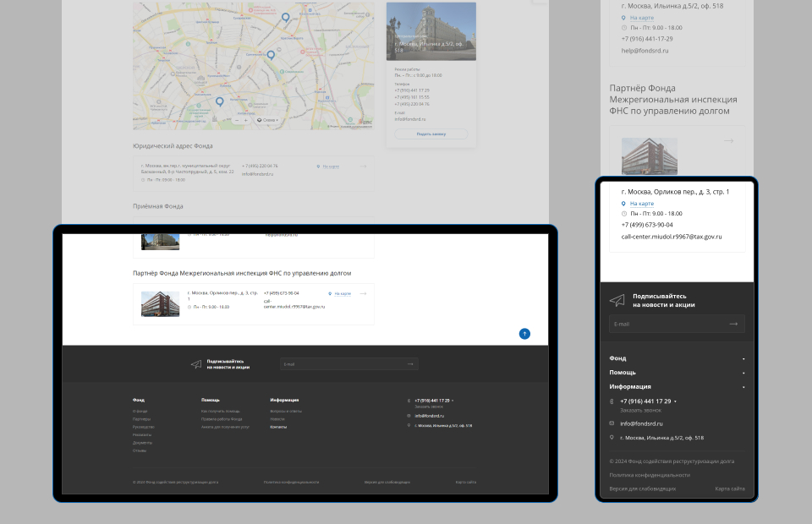The height and width of the screenshot is (524, 812).
Task: Click the Подать заявку button
Action: click(431, 134)
